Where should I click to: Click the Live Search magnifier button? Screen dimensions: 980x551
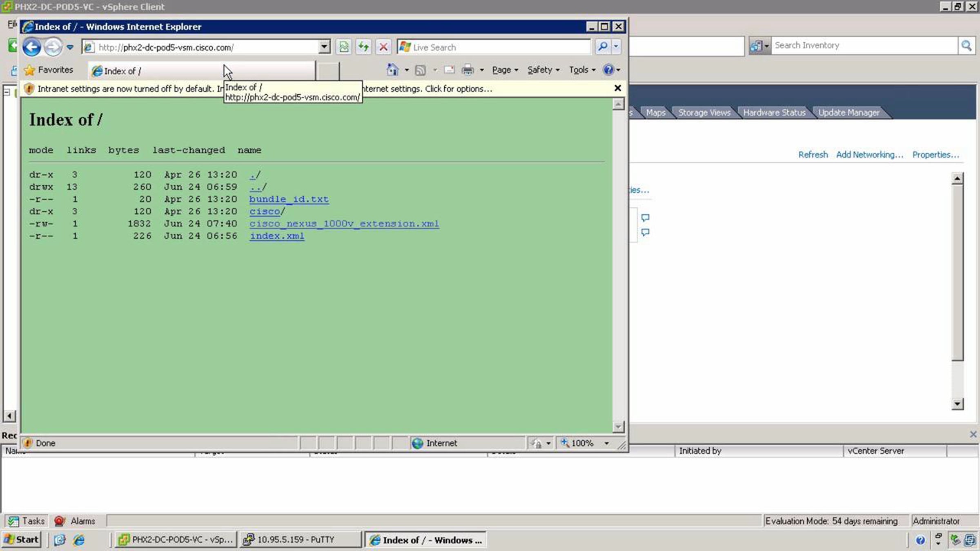pos(603,47)
